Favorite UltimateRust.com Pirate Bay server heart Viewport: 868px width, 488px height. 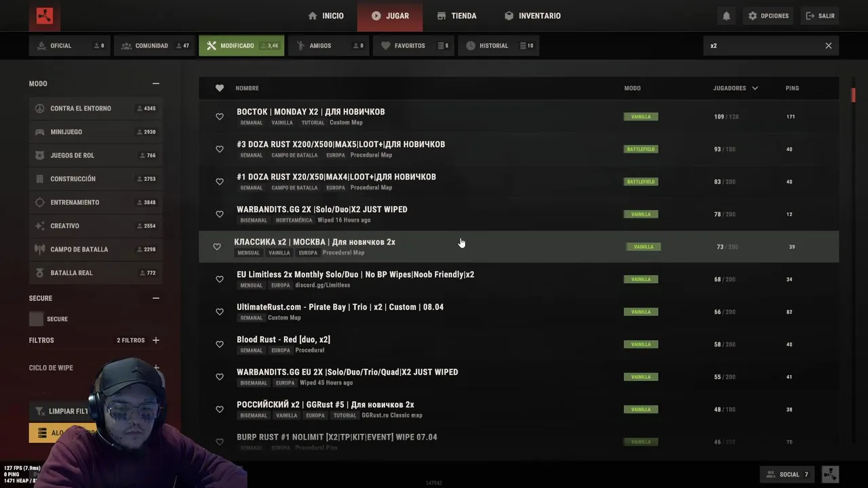(x=220, y=312)
